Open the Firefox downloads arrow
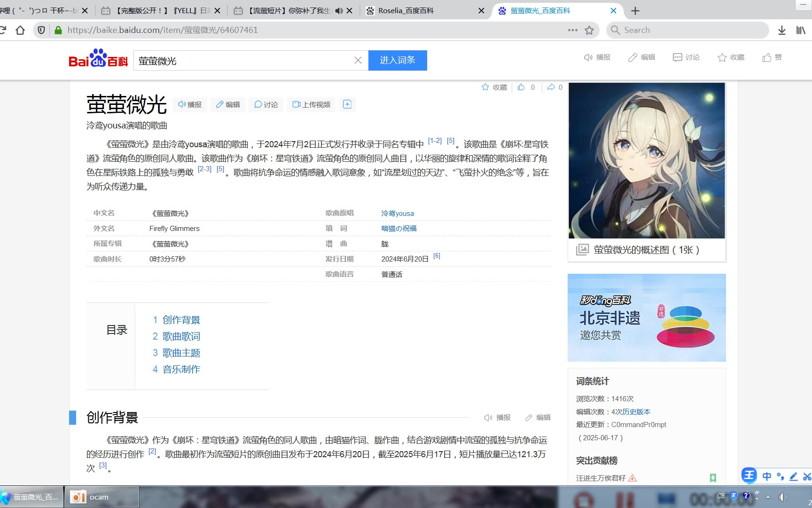 (x=782, y=30)
